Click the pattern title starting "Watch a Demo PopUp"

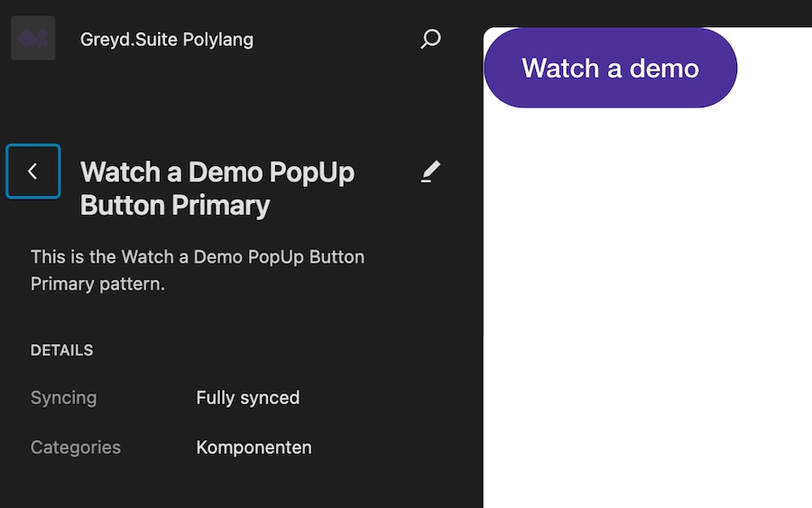coord(217,172)
